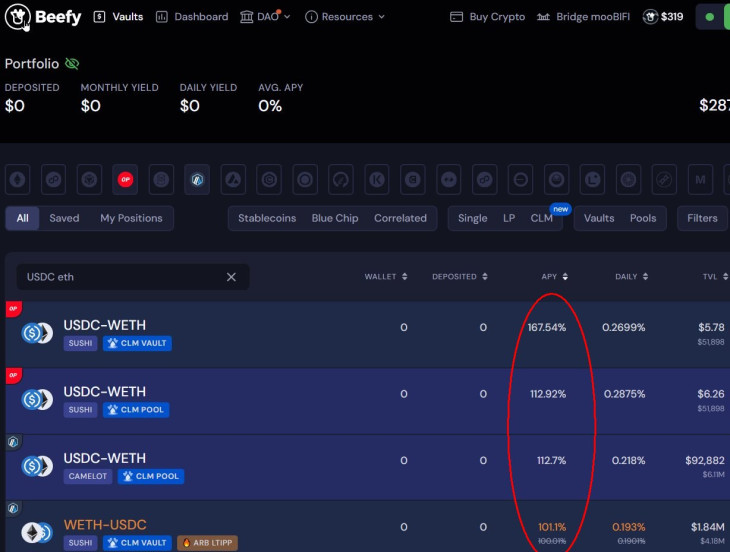730x552 pixels.
Task: Click the USDC-WETH token icon for 167.54% row
Action: tap(37, 333)
